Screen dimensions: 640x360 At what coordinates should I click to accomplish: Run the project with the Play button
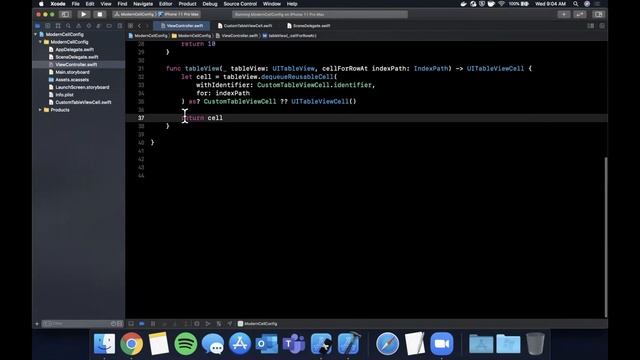click(x=84, y=14)
